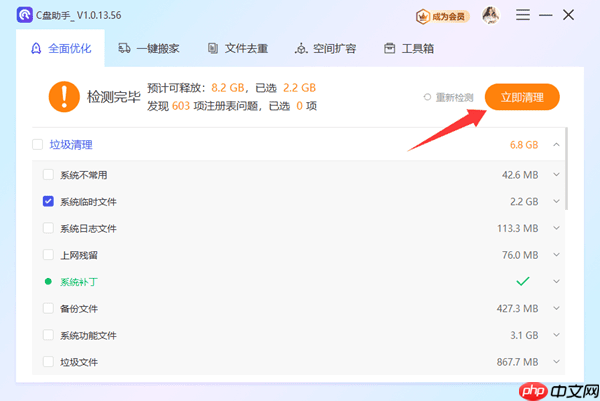Tick the 垃圾清理 category checkbox
Image resolution: width=600 pixels, height=401 pixels.
click(38, 145)
